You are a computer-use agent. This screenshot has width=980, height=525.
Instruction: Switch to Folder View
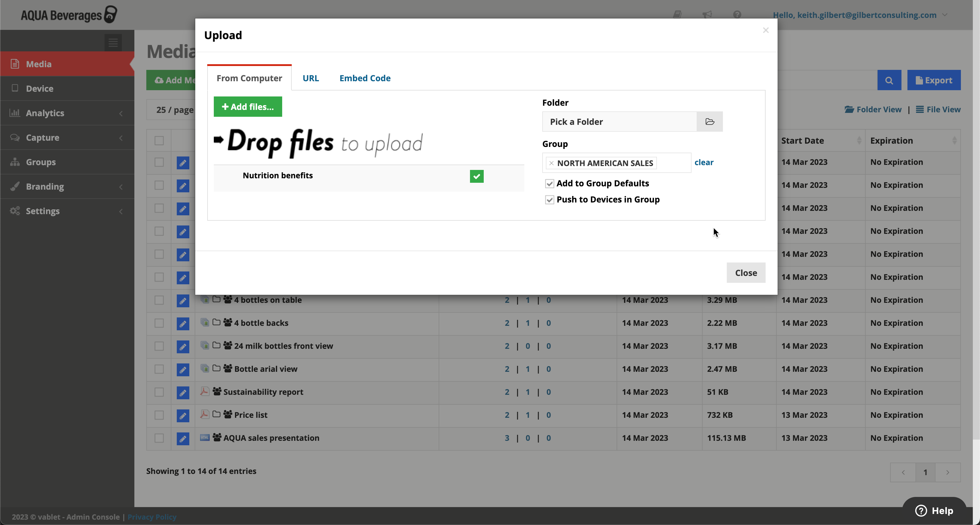coord(873,110)
